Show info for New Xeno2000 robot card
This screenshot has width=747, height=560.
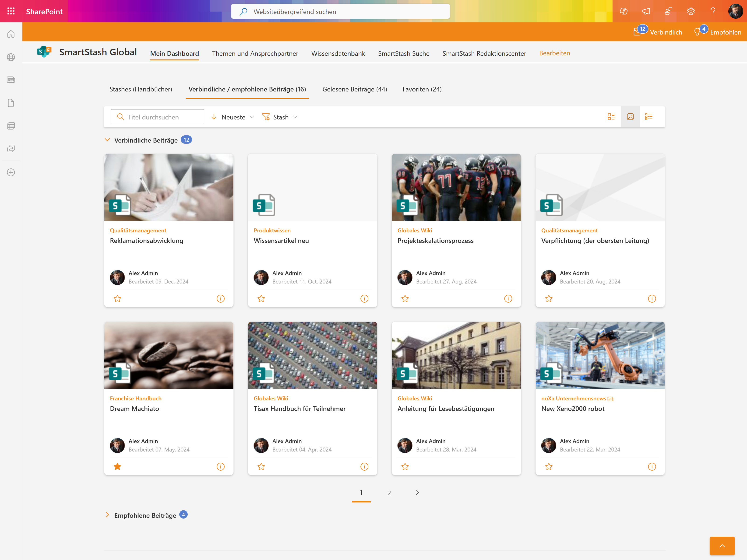[x=652, y=466]
